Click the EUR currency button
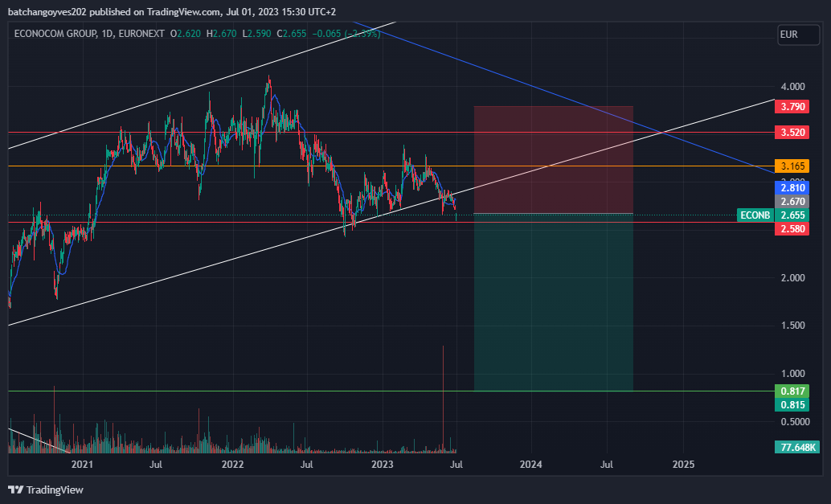Viewport: 831px width, 504px height. (x=798, y=35)
